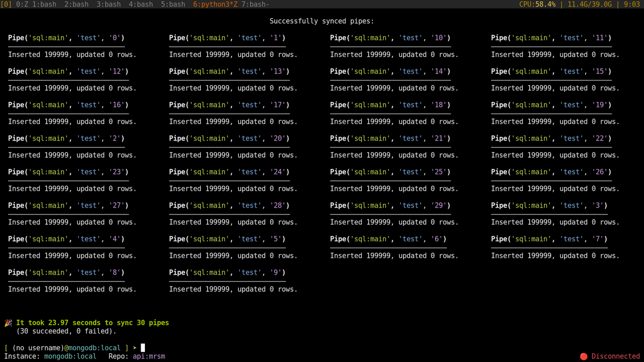Click the 11.4G/39.0G memory readout

click(589, 4)
